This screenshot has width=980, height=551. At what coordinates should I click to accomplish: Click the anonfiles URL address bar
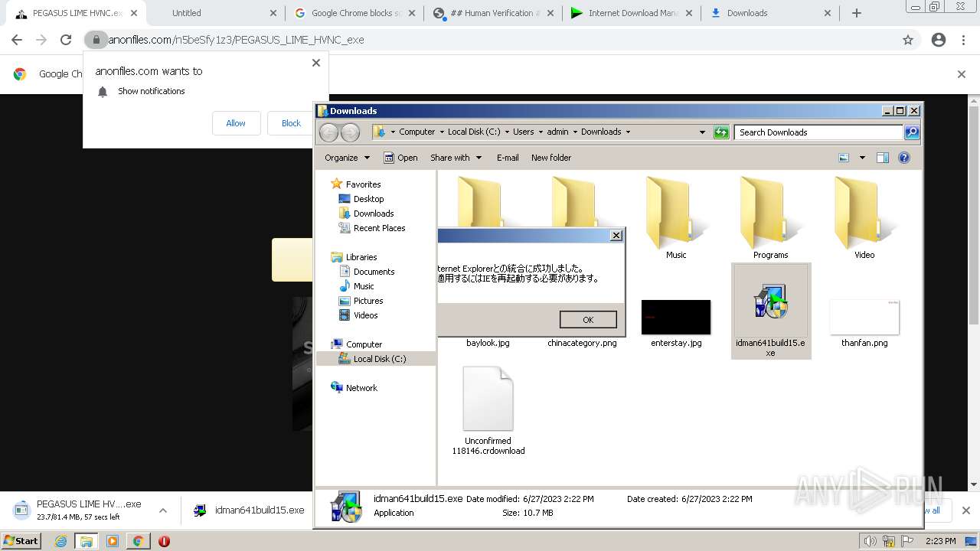tap(490, 40)
